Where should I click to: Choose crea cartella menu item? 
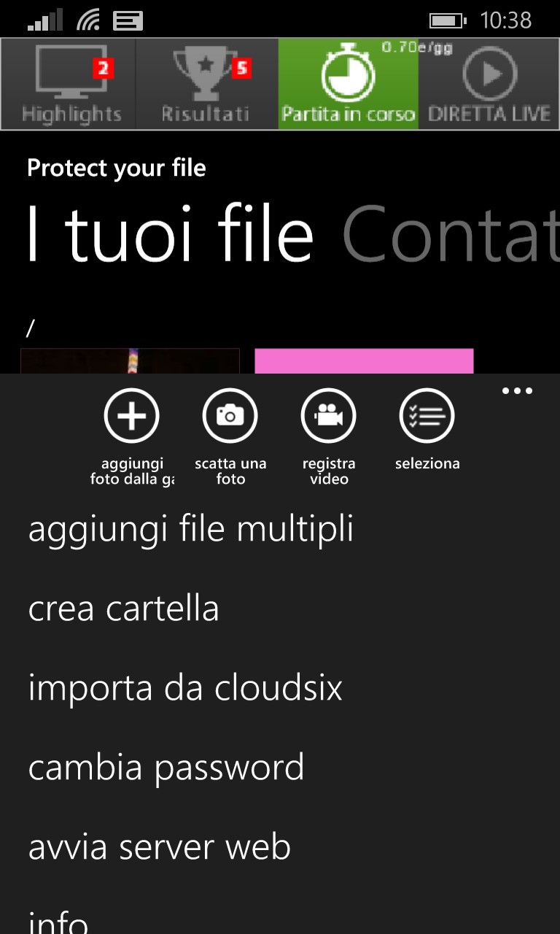123,609
